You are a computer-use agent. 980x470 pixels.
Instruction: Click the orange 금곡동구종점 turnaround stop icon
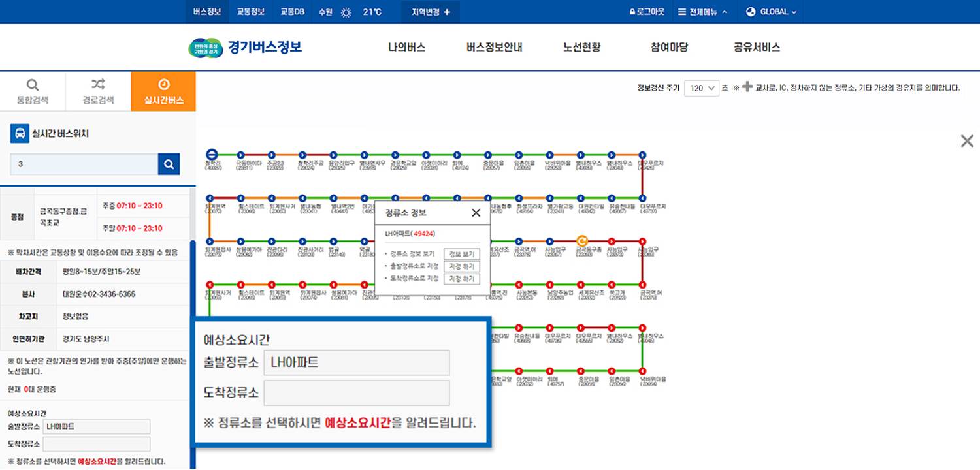[581, 241]
